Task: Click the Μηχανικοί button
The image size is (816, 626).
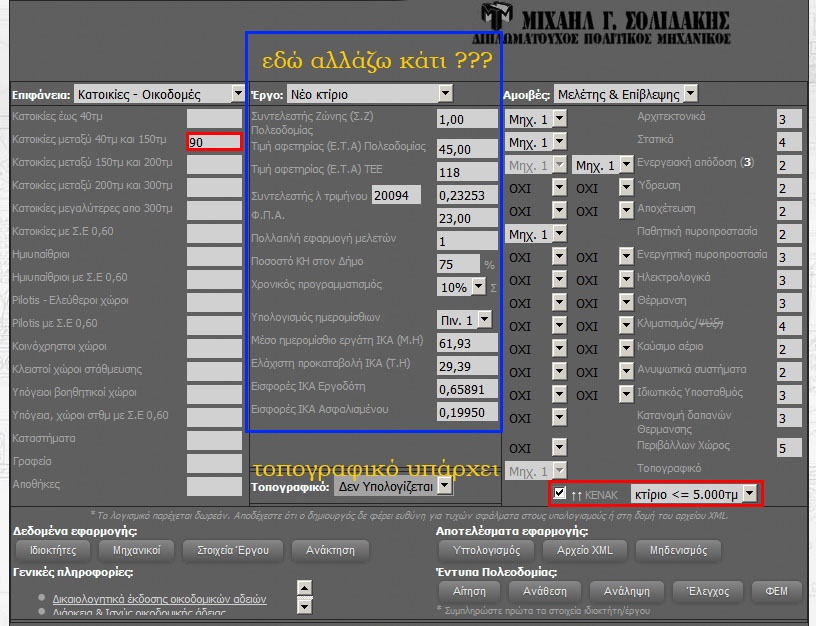Action: pos(136,550)
